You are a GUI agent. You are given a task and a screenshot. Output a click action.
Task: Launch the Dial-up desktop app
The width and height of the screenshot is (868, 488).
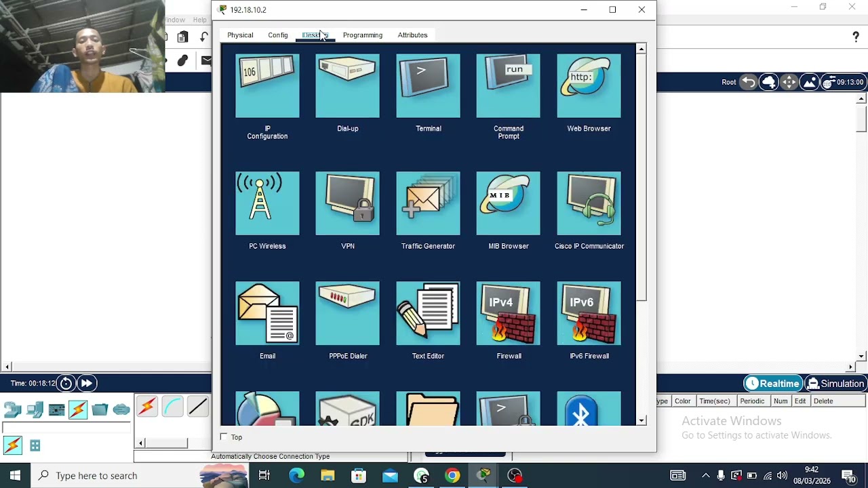coord(347,86)
